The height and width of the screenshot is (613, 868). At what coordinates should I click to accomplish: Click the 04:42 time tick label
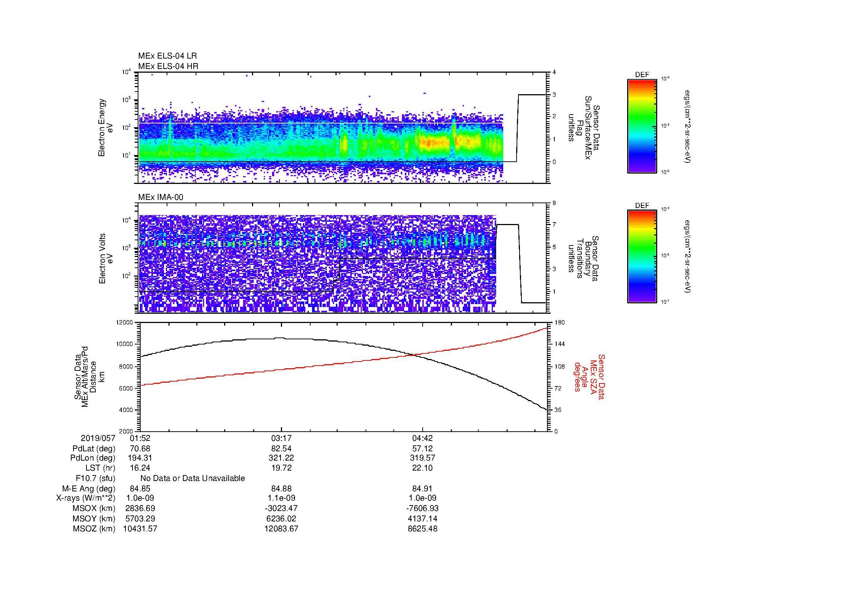[422, 438]
